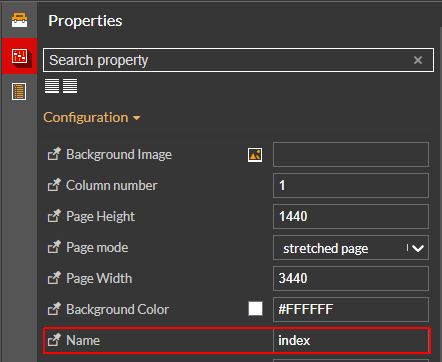This screenshot has width=442, height=362.
Task: Switch to second list view icon
Action: click(x=70, y=86)
